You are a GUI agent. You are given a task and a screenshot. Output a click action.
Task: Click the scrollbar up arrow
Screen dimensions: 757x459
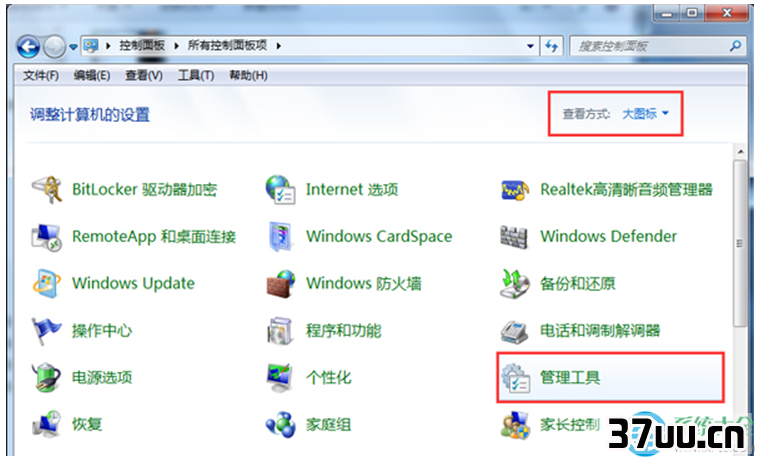pos(740,152)
